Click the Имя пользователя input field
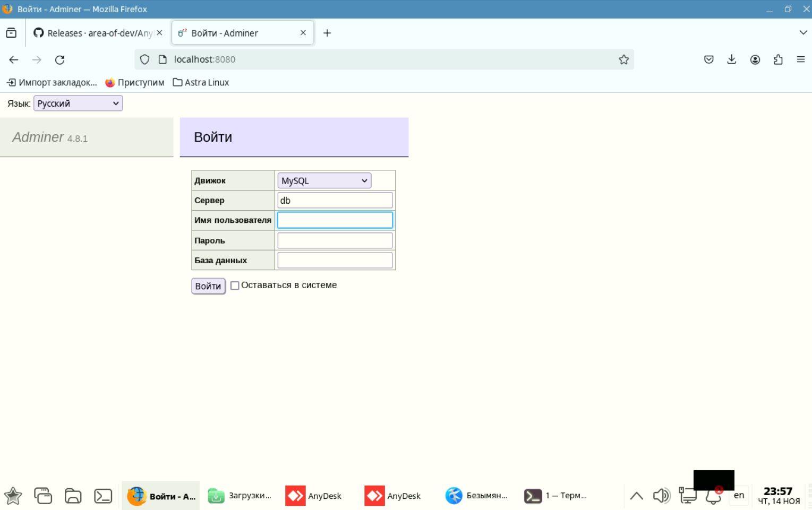 tap(335, 220)
